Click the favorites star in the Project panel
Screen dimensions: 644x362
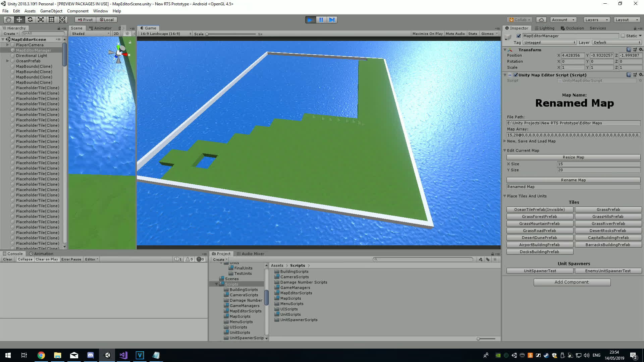tap(495, 259)
